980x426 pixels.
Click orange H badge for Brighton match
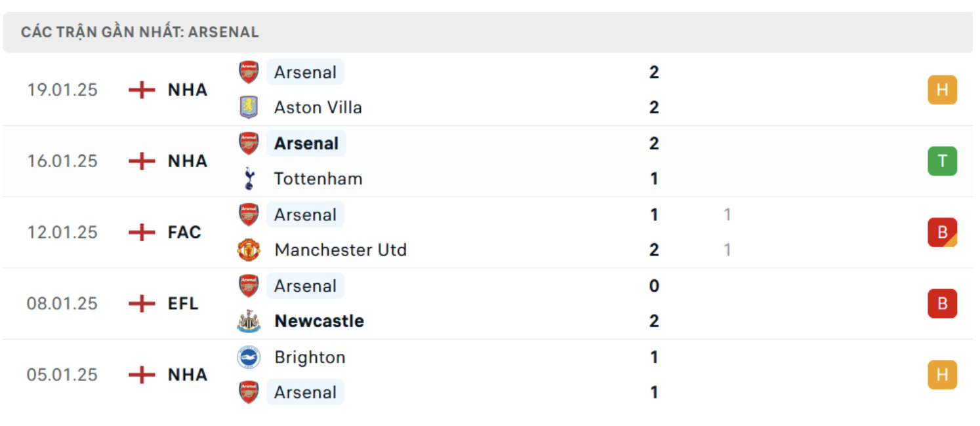[942, 375]
